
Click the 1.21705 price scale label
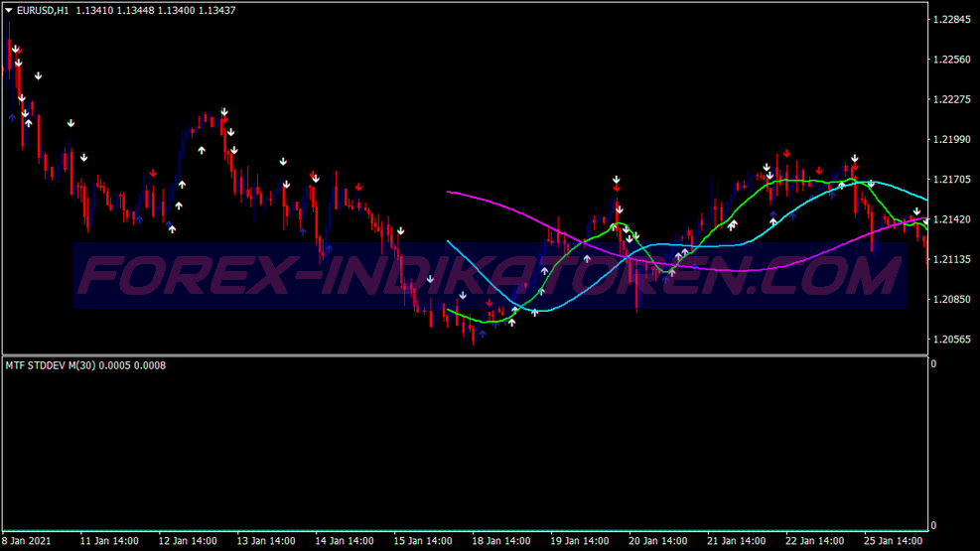point(952,180)
